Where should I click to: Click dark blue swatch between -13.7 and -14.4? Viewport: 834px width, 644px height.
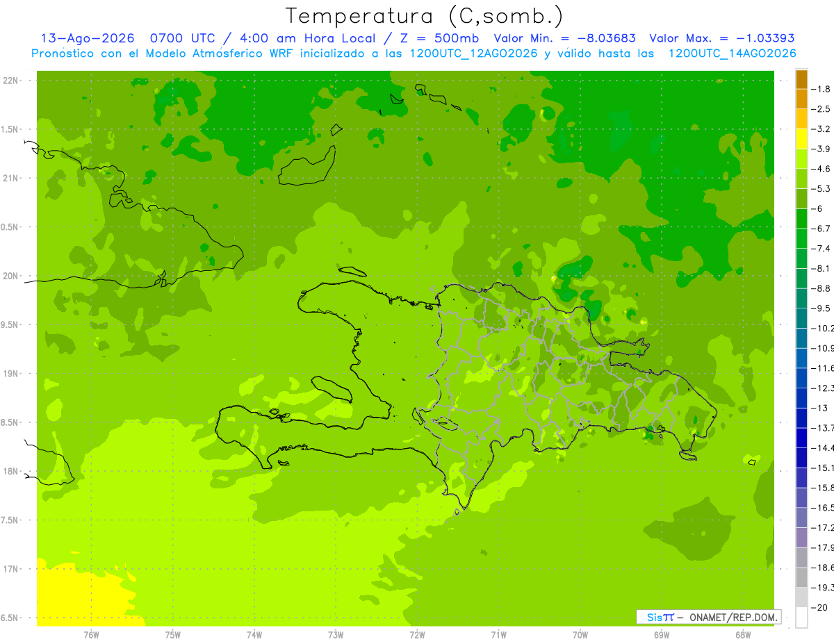coord(801,438)
